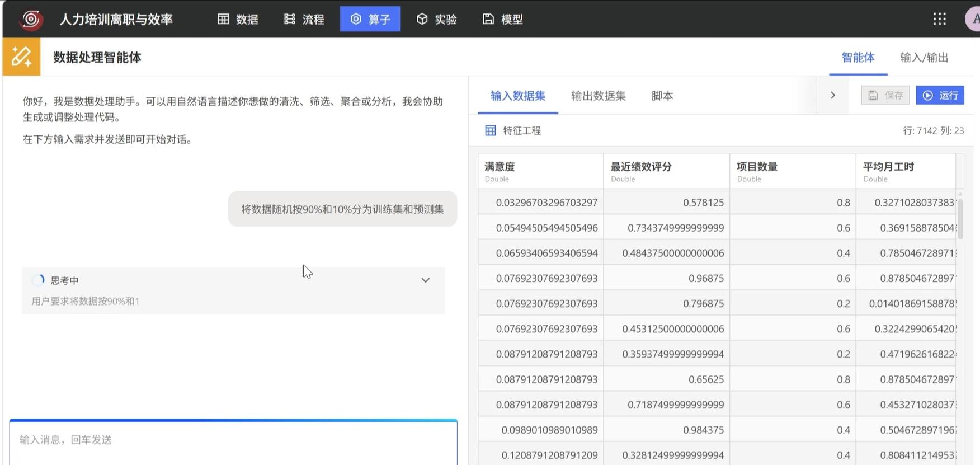
Task: Click the 数据处理智能体 heading
Action: [x=97, y=57]
